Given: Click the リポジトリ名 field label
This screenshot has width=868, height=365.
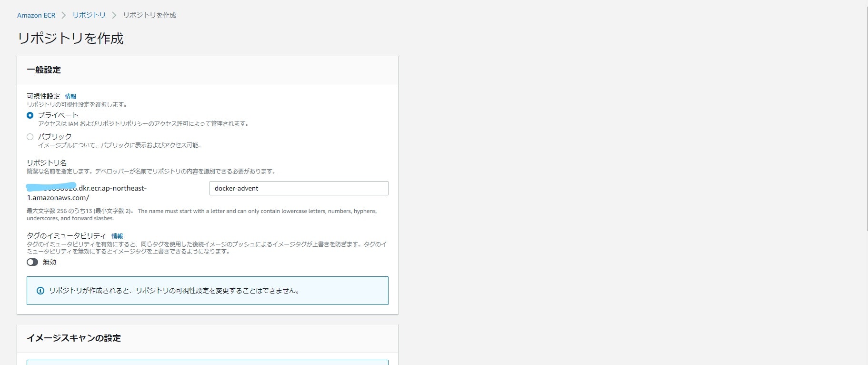Looking at the screenshot, I should click(47, 163).
